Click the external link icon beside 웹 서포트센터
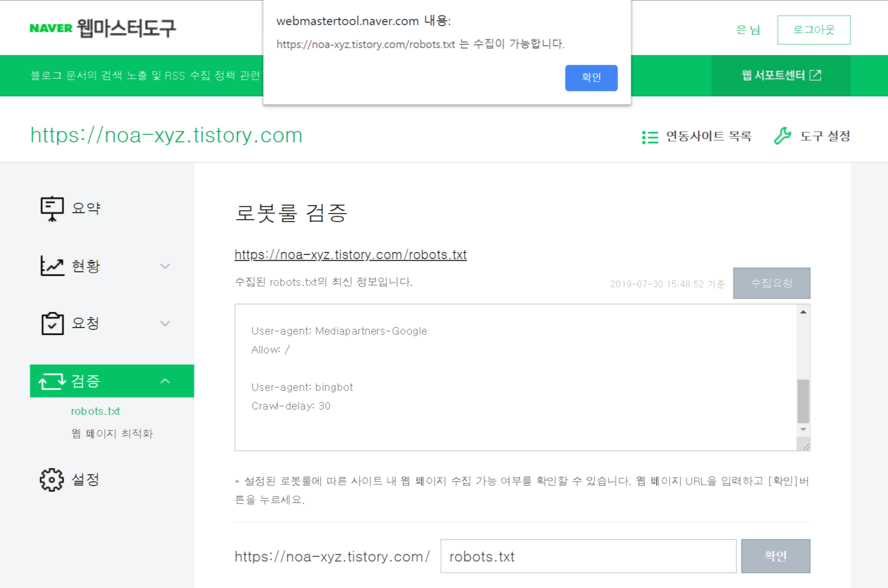This screenshot has height=588, width=888. 816,75
